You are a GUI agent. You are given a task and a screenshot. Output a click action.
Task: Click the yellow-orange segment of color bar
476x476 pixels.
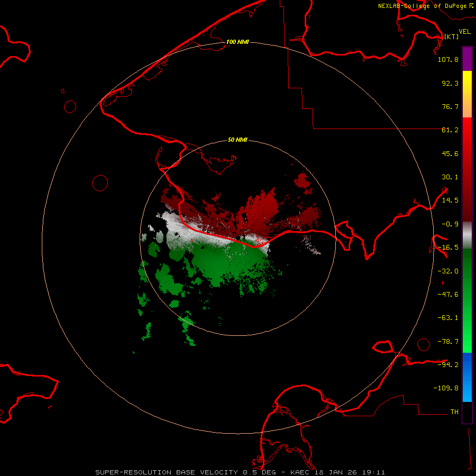coord(467,94)
